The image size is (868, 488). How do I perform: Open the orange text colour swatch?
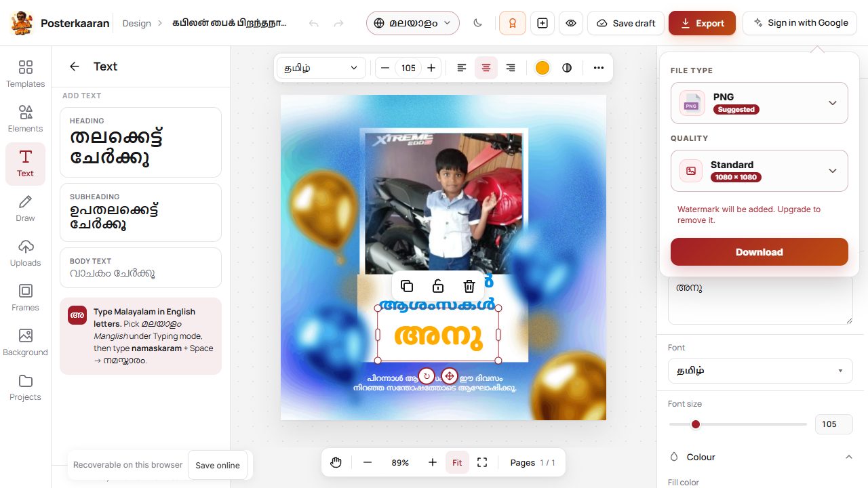pos(542,68)
